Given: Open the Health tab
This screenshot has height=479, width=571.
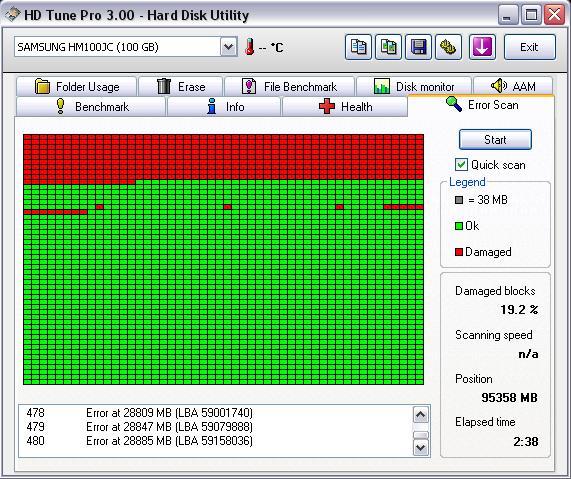Looking at the screenshot, I should click(x=344, y=107).
